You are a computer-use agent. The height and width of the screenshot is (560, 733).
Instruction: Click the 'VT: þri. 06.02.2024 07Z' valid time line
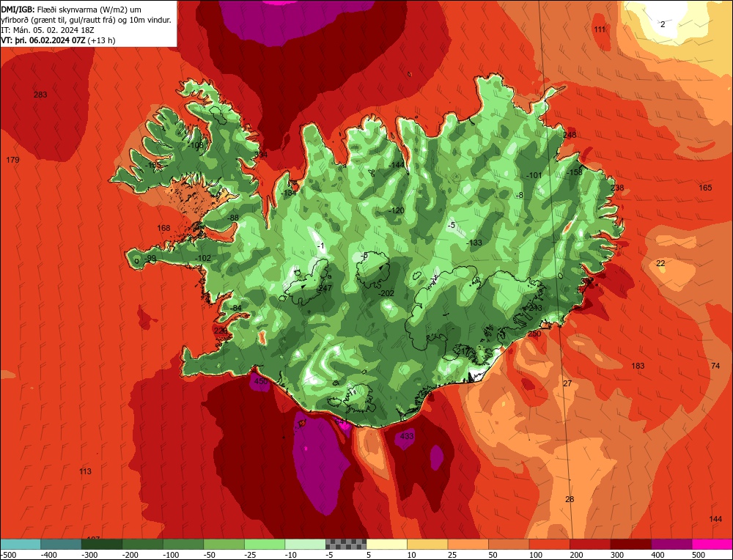click(x=43, y=40)
